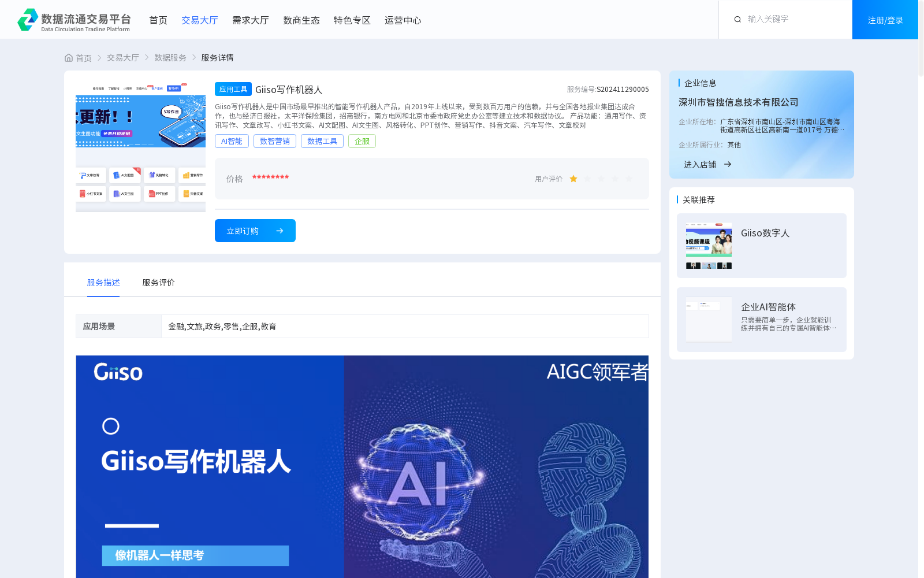Click the Giiso banner image
Image resolution: width=924 pixels, height=578 pixels.
(x=362, y=466)
